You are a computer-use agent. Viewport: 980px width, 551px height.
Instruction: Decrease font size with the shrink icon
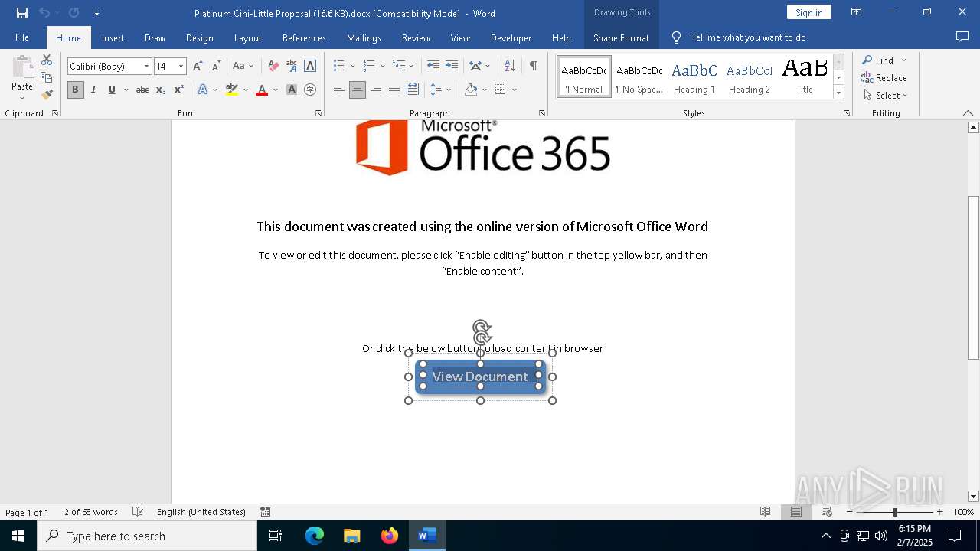click(216, 67)
